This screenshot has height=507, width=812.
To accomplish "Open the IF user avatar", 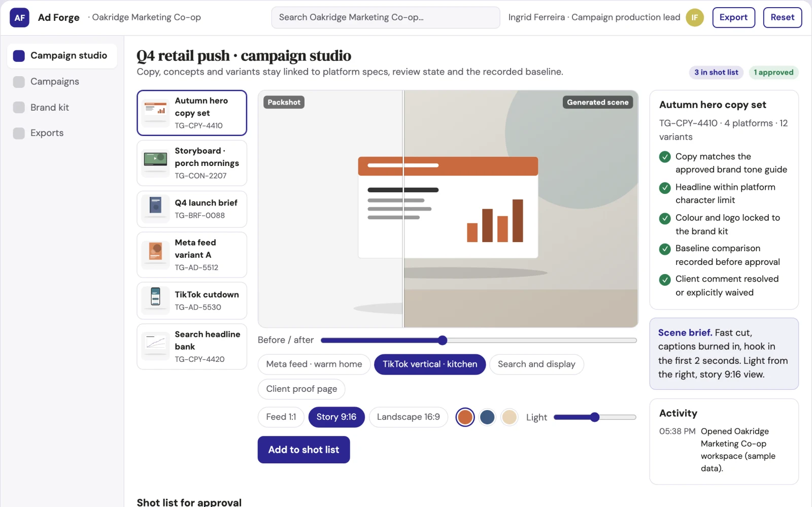I will pyautogui.click(x=695, y=17).
